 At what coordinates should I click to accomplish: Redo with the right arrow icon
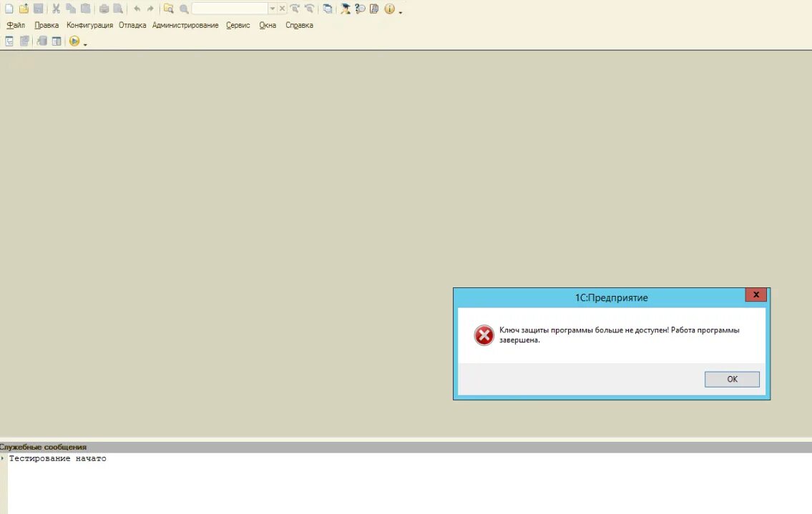click(150, 9)
